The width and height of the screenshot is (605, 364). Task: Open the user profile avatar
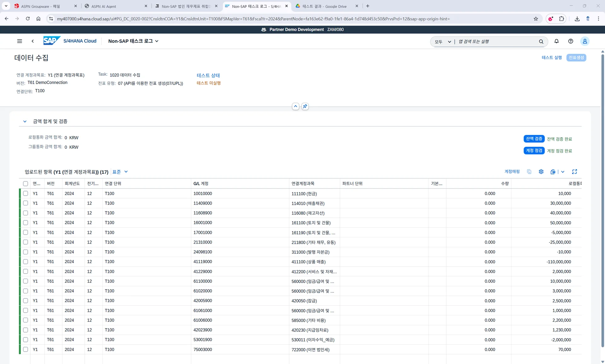pos(585,41)
